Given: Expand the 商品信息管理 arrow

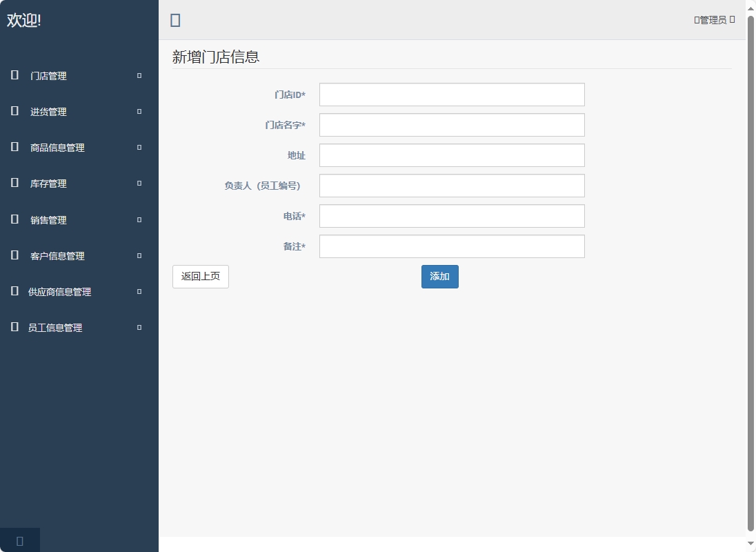Looking at the screenshot, I should 139,148.
